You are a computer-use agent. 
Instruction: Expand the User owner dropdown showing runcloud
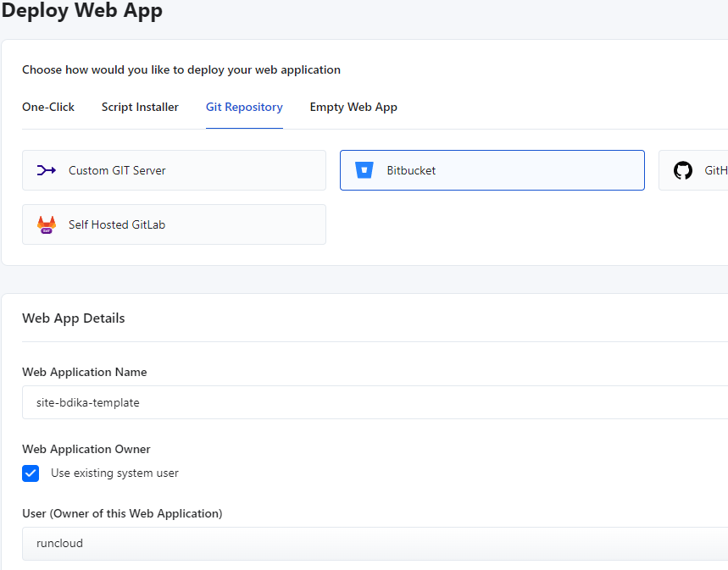(x=373, y=543)
